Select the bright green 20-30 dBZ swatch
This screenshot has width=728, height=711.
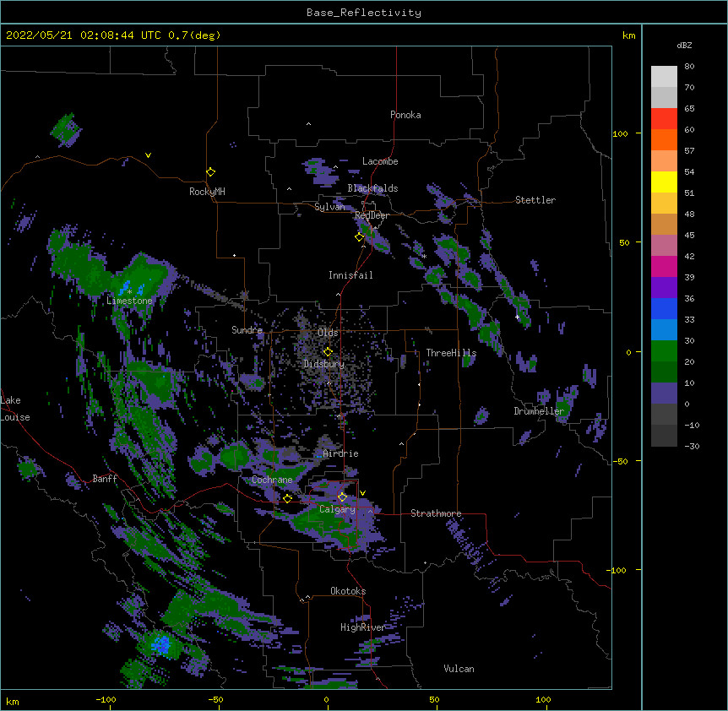point(664,351)
